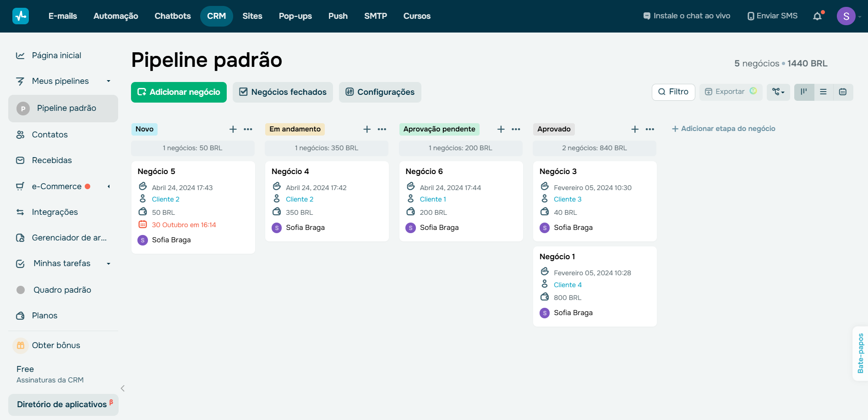Image resolution: width=868 pixels, height=420 pixels.
Task: Go to SMTP tab
Action: [x=376, y=16]
